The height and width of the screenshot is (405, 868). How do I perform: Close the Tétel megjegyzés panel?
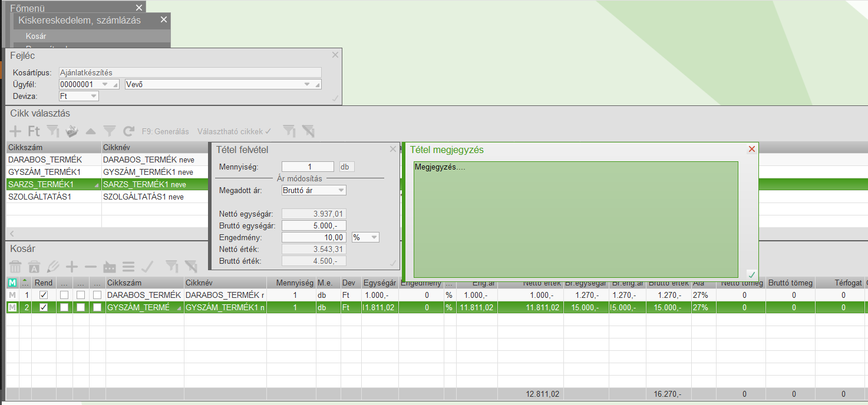point(751,150)
